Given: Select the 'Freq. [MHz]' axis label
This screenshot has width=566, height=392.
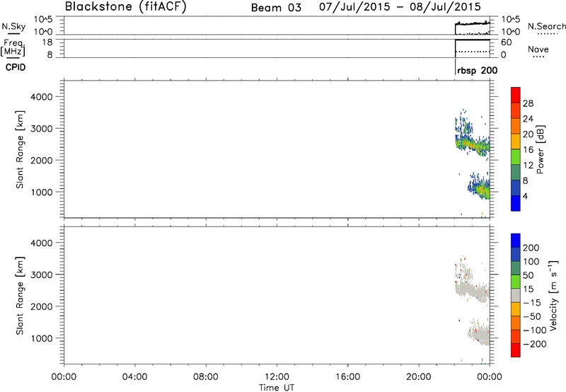Looking at the screenshot, I should point(13,47).
